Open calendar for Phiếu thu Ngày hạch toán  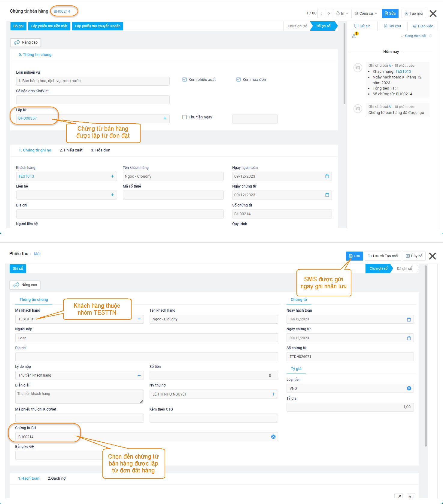409,319
